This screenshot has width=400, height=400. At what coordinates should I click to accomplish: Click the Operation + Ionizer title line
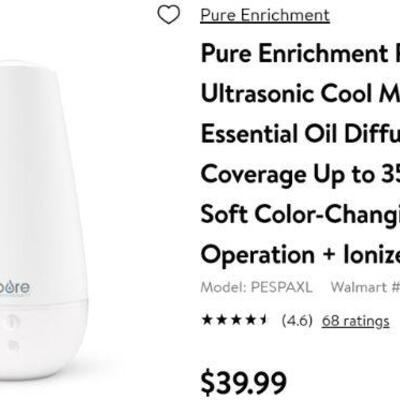[300, 255]
